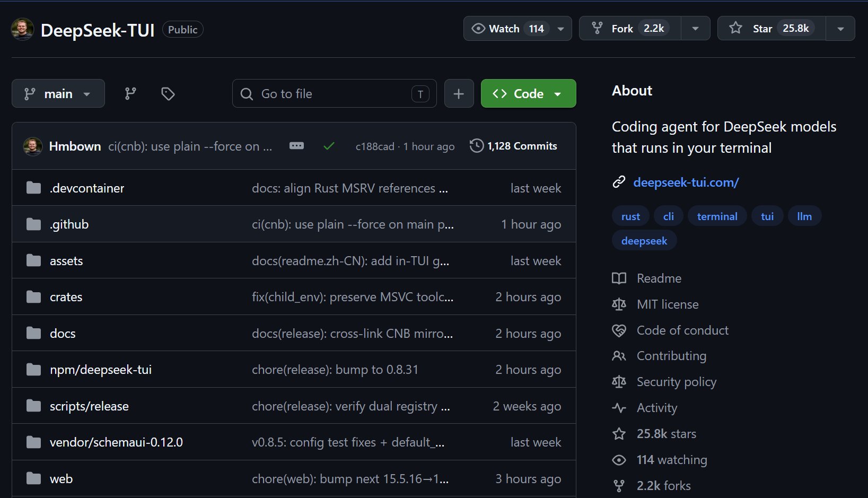Image resolution: width=868 pixels, height=498 pixels.
Task: Click the fork icon beside 2.2k forks
Action: (619, 486)
